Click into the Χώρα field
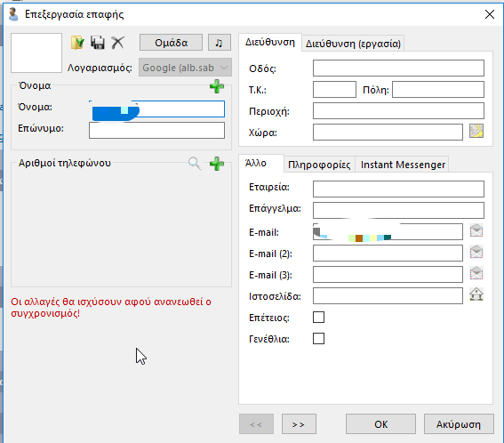The height and width of the screenshot is (443, 504). (388, 132)
